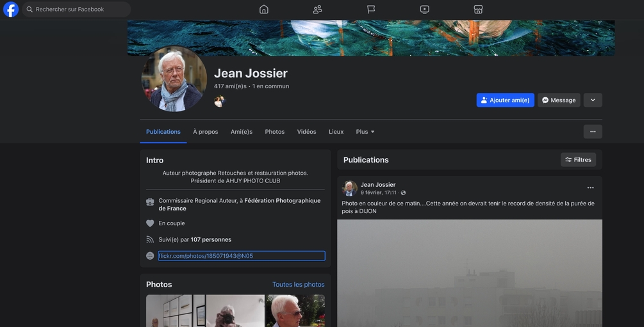Click the mutual friend avatar icon
This screenshot has height=327, width=644.
[219, 101]
